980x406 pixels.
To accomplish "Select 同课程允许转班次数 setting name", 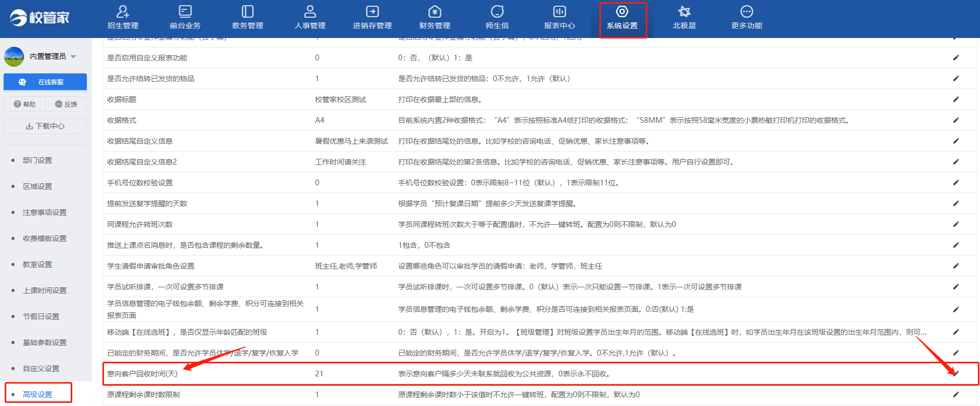I will click(139, 224).
